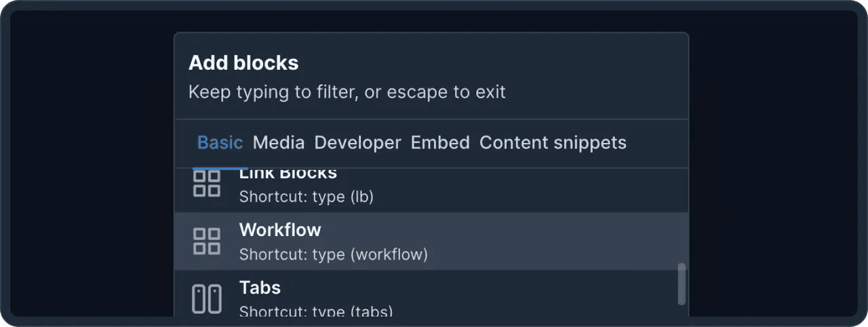The image size is (868, 327).
Task: Switch to the Basic tab
Action: pos(220,143)
